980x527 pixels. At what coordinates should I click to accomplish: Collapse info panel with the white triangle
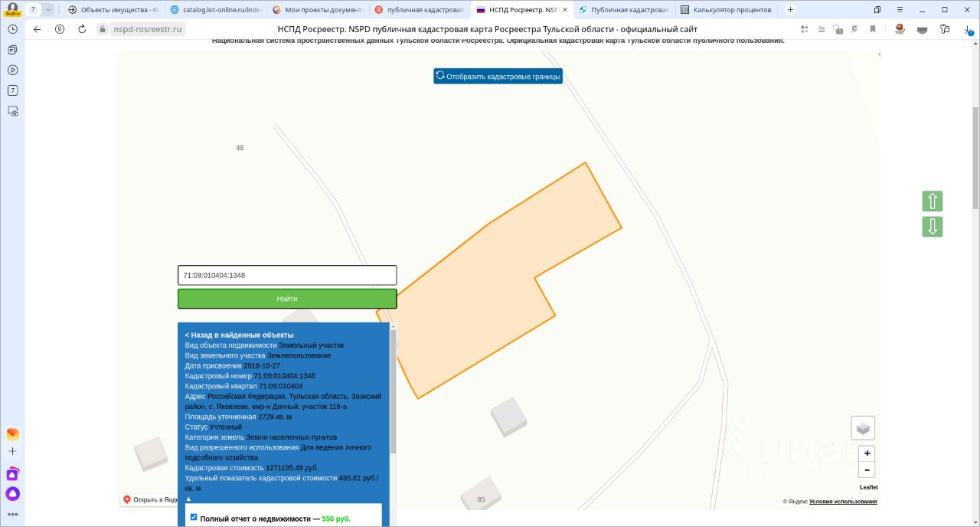coord(188,499)
